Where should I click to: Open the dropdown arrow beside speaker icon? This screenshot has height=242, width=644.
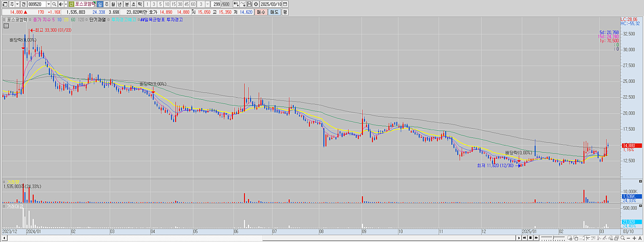tap(66, 4)
